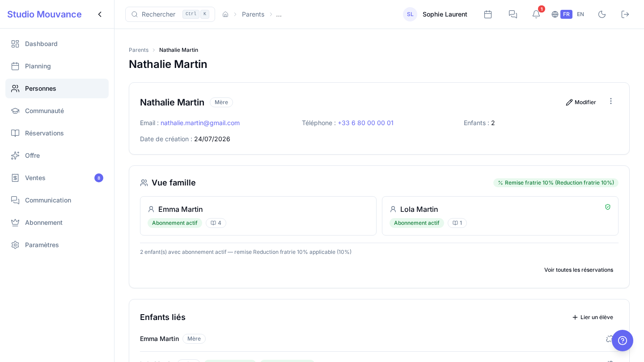Click the Vue famille people icon
The image size is (644, 362).
pos(144,183)
